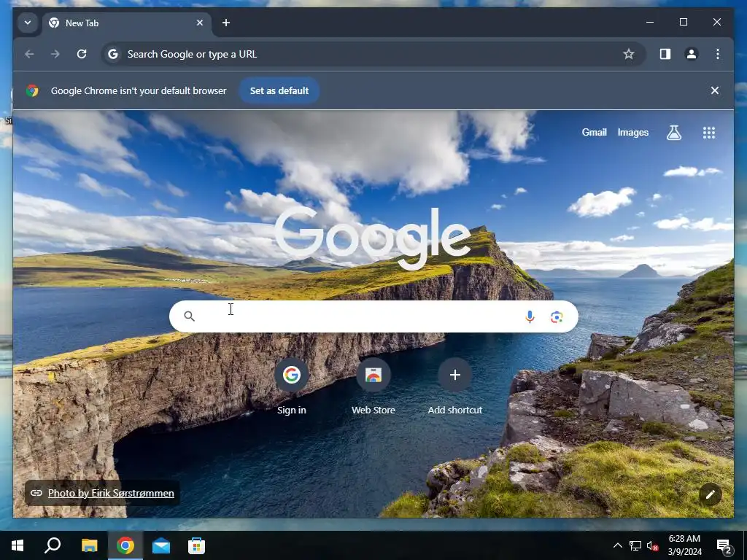Add a new shortcut tile
The image size is (747, 560).
[455, 386]
